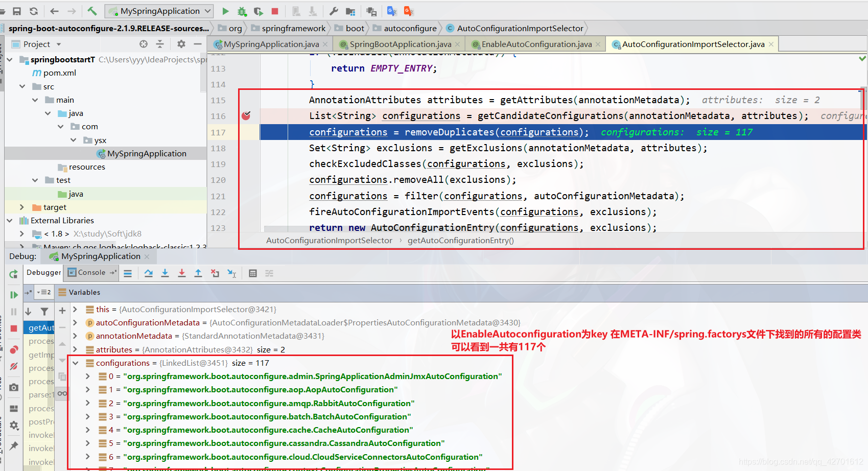Toggle Pin Tab icon in debug sidebar
Screen dimensions: 868x471
[x=14, y=446]
